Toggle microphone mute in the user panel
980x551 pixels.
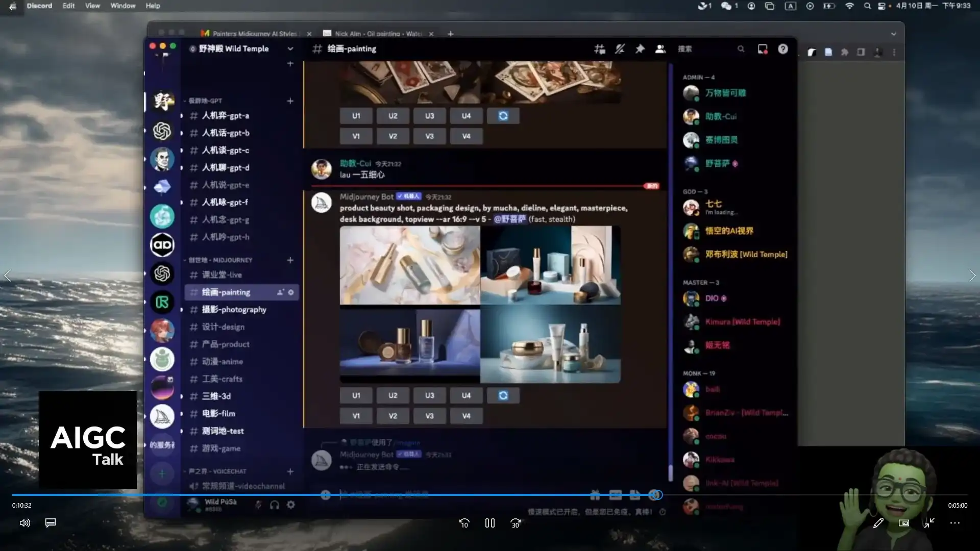click(258, 505)
